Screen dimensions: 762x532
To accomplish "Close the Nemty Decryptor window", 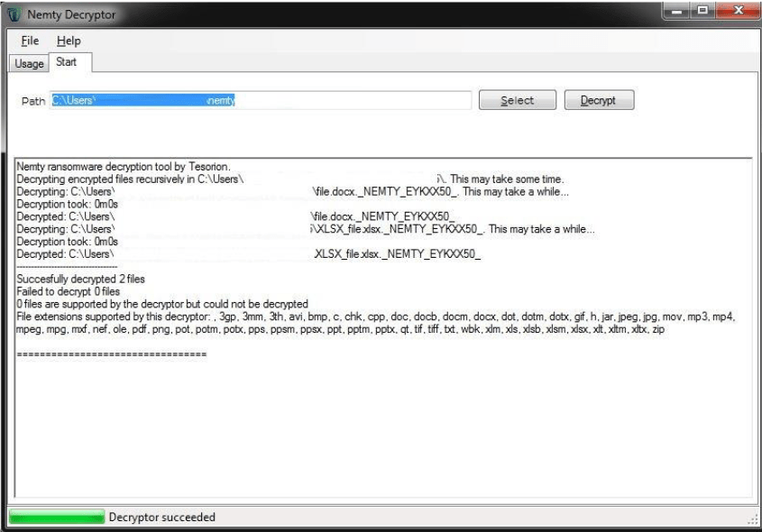I will (738, 10).
